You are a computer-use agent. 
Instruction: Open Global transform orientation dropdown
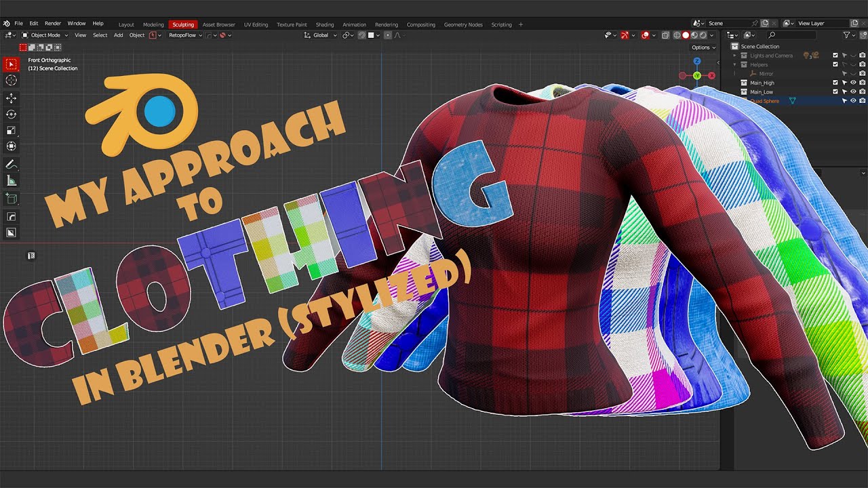319,35
